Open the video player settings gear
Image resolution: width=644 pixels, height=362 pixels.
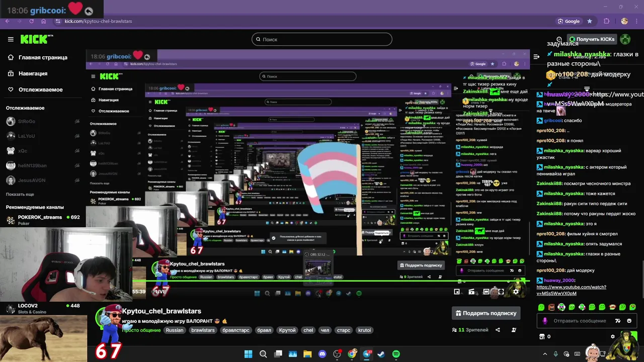click(516, 292)
